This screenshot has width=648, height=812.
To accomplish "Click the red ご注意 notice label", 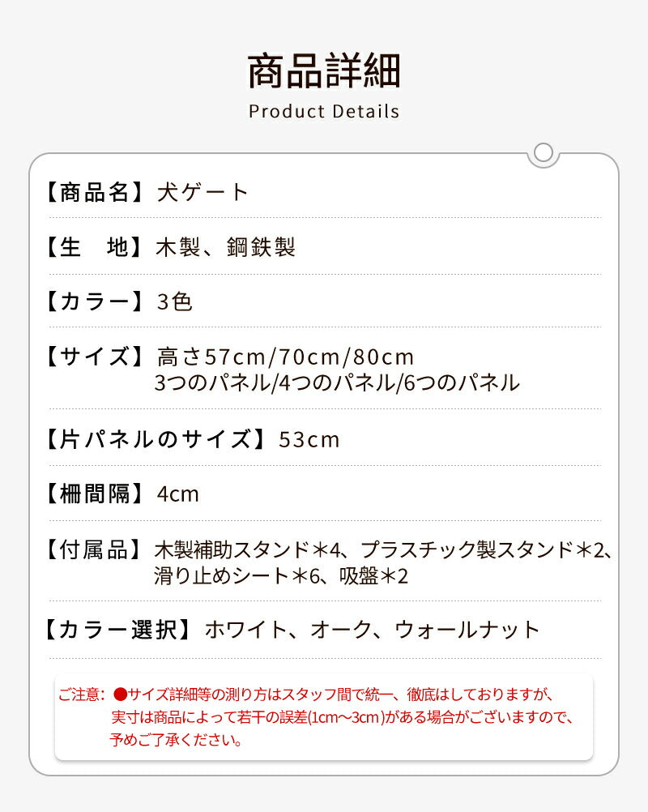I will point(81,694).
